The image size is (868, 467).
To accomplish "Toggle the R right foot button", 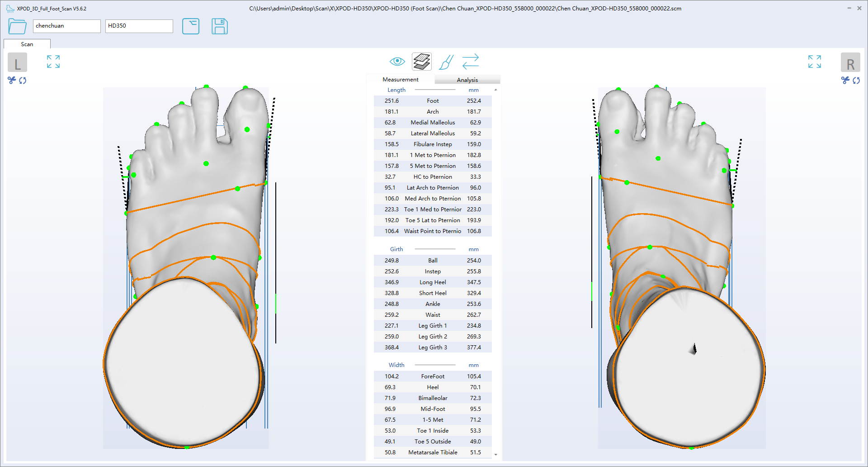I will point(850,62).
